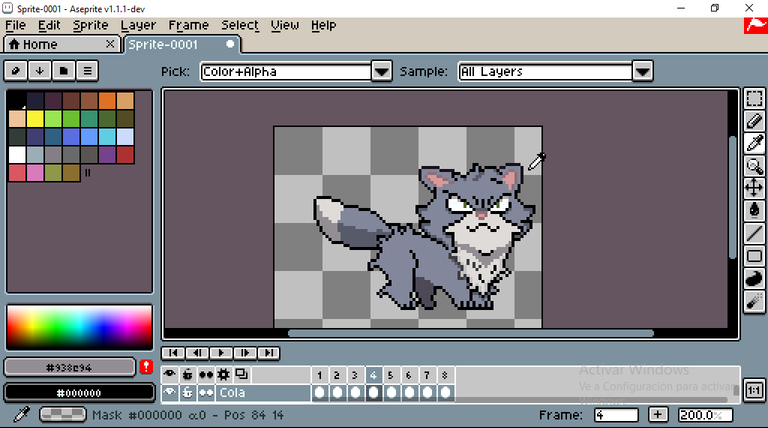Open the palette presets folder icon

64,71
